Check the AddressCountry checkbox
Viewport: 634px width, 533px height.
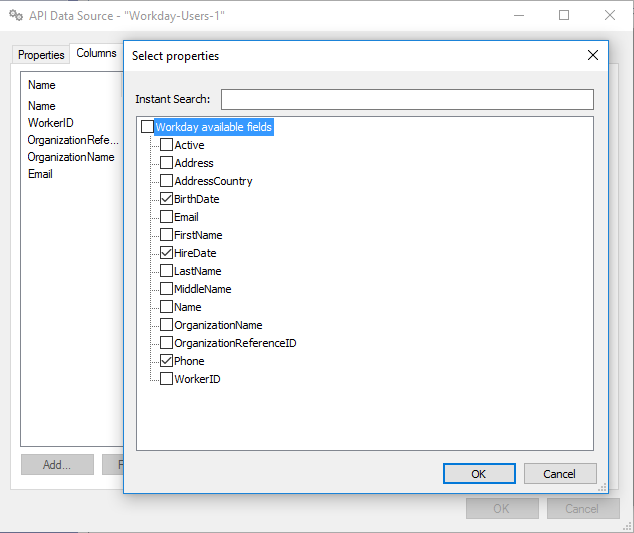tap(166, 180)
